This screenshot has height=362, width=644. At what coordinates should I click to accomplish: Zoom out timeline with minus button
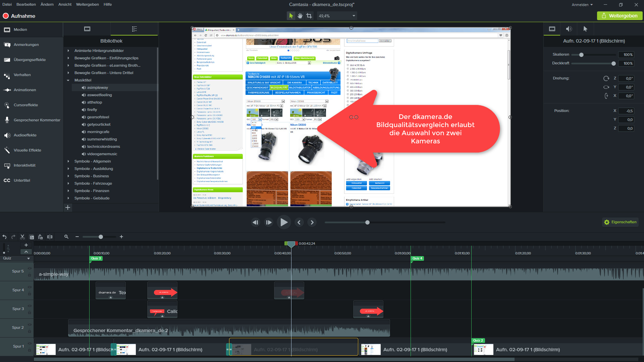click(77, 237)
